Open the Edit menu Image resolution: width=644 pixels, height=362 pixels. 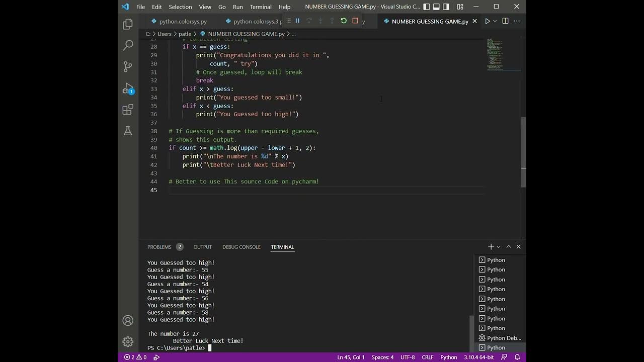click(157, 7)
